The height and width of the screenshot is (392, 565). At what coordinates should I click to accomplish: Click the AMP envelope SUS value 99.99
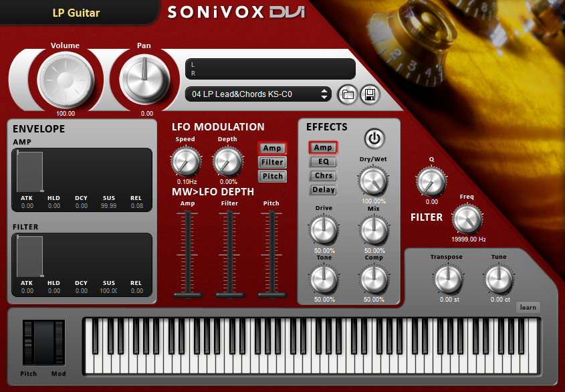[x=108, y=206]
